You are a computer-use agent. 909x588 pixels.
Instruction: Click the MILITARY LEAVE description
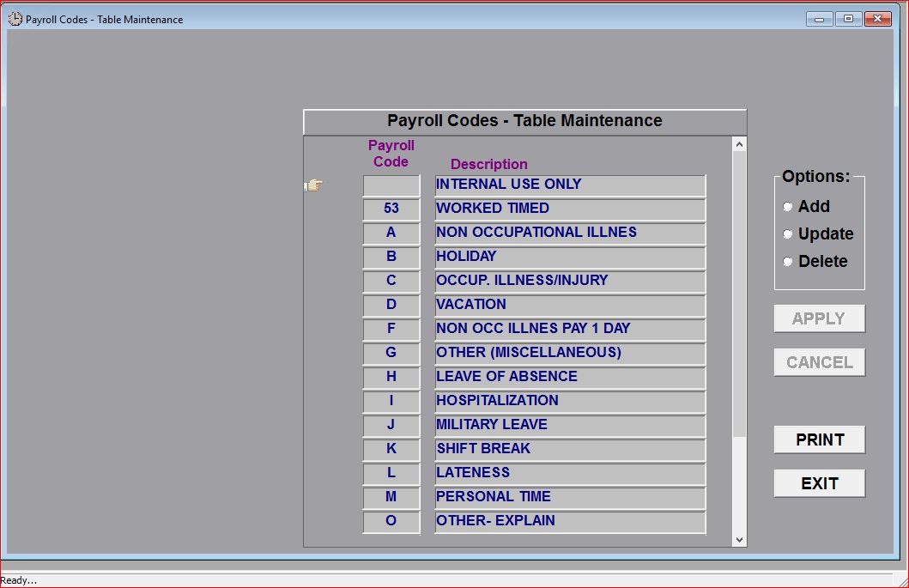pyautogui.click(x=571, y=427)
